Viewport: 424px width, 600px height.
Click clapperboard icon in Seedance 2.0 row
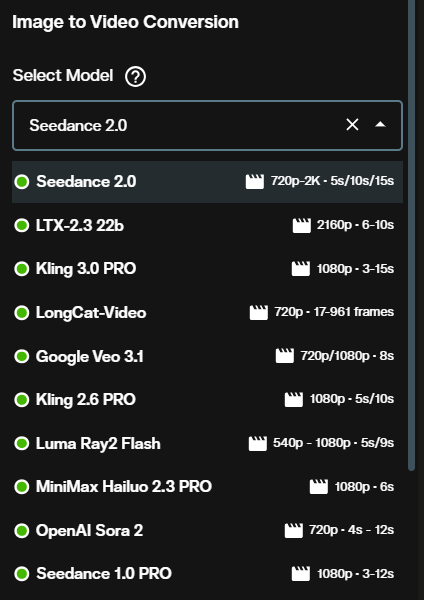point(254,181)
